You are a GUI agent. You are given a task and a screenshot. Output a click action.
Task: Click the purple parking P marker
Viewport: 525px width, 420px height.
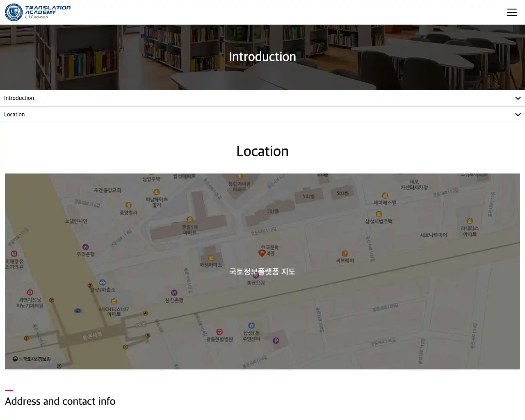pos(276,340)
